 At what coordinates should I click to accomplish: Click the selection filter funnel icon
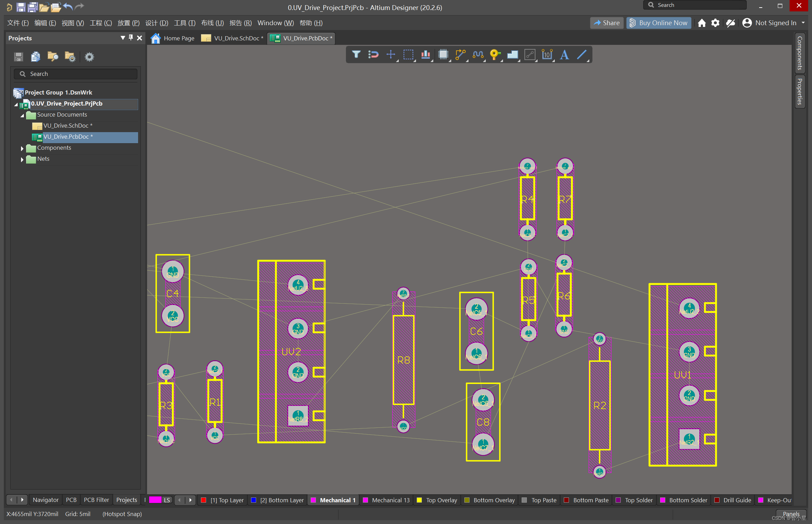[356, 55]
